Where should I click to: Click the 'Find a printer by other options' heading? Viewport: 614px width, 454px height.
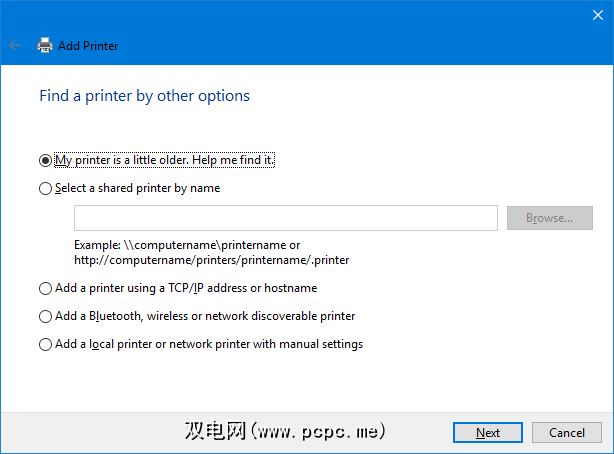coord(144,96)
